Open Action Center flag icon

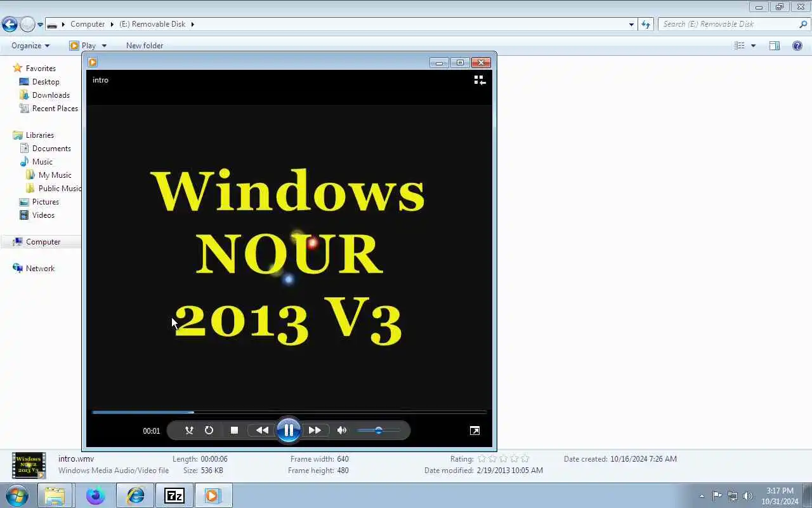(717, 496)
